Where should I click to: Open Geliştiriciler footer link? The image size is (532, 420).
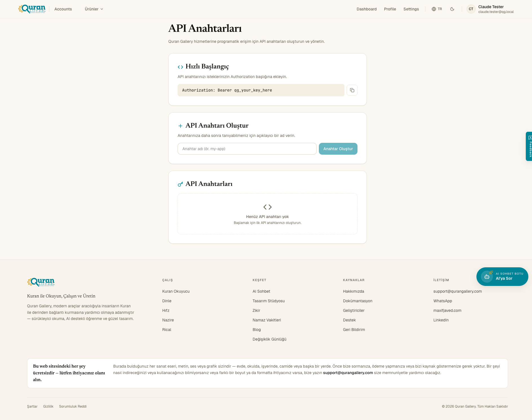354,310
